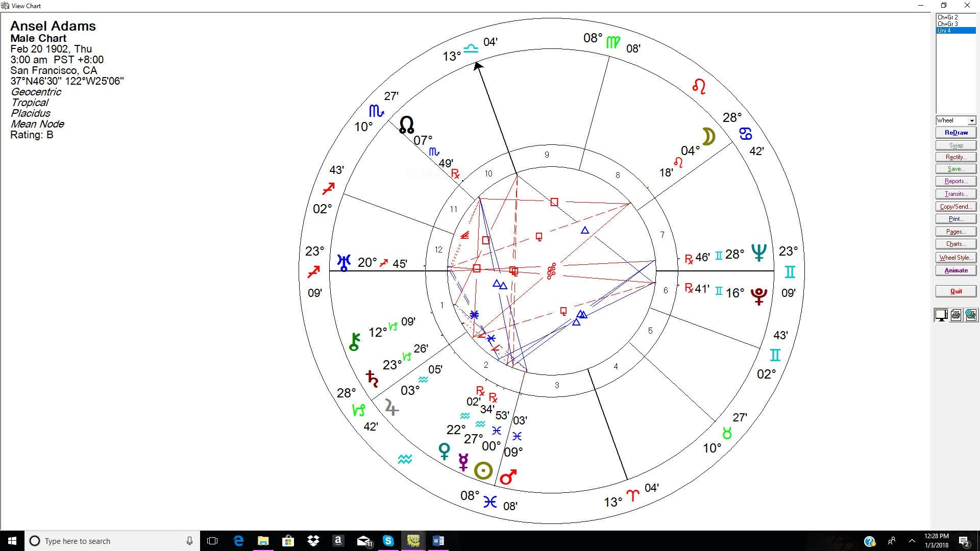Screen dimensions: 980x551
Task: Open Reports menu button
Action: click(x=955, y=182)
